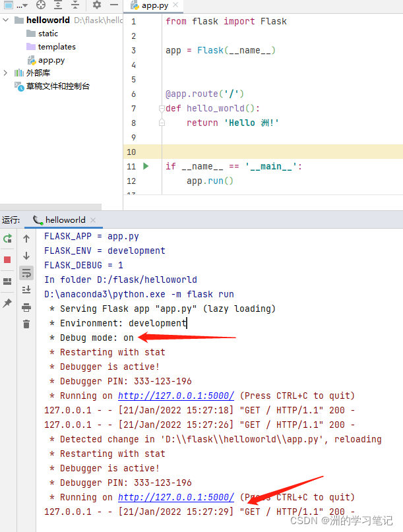This screenshot has width=403, height=532.
Task: Click 'FLASK_ENV = development' console line
Action: tap(105, 251)
